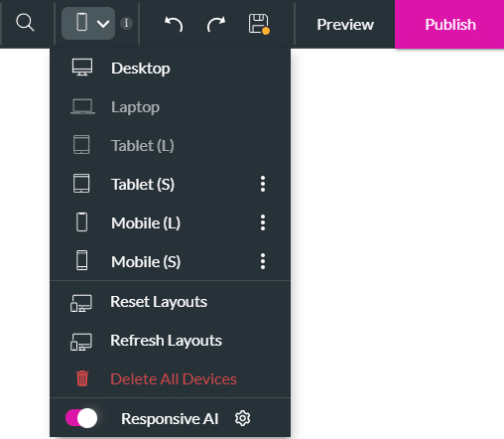Open the device info icon
Viewport: 504px width, 439px height.
[x=126, y=23]
